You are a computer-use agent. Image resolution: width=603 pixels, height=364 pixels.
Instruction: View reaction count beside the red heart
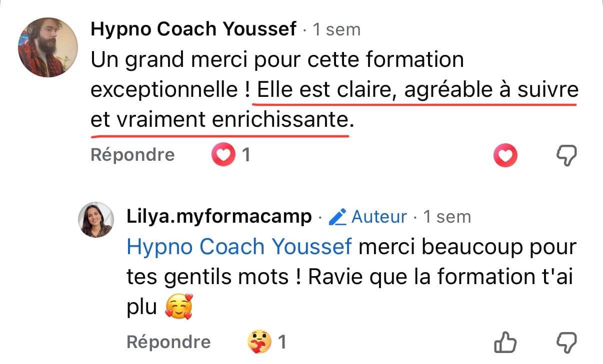coord(245,155)
